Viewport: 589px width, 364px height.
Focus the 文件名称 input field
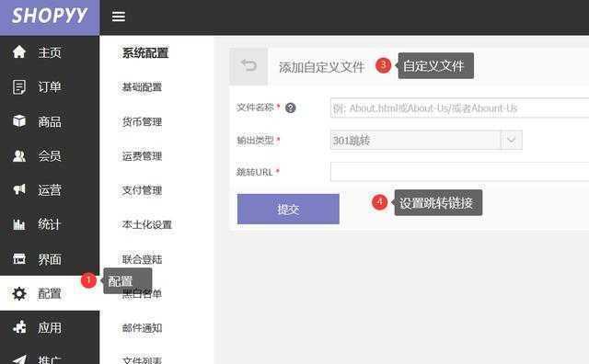[x=459, y=108]
